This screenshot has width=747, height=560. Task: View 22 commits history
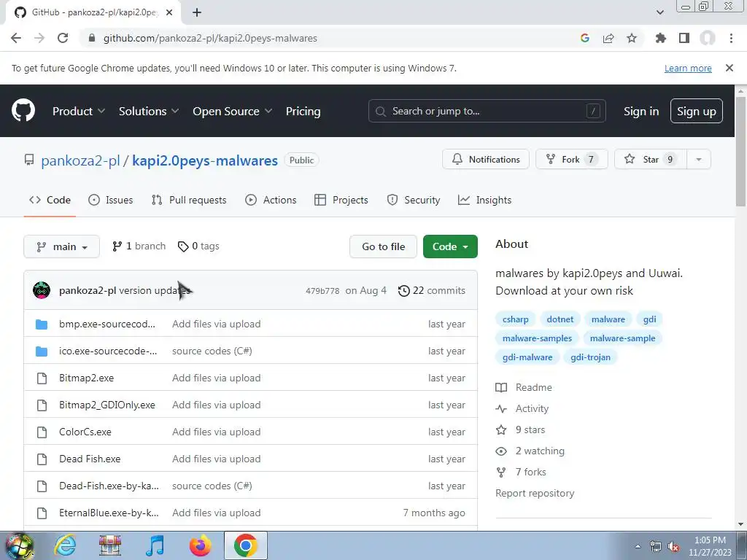432,290
